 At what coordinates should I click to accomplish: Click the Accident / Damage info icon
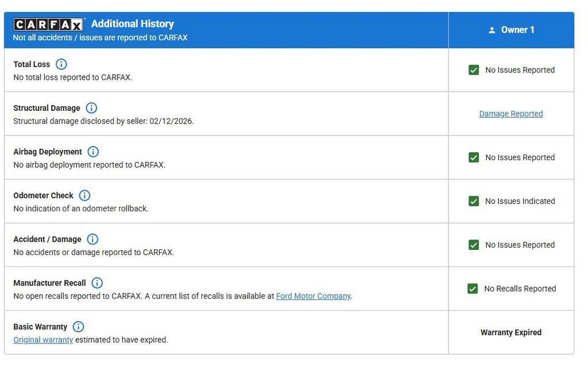(92, 239)
